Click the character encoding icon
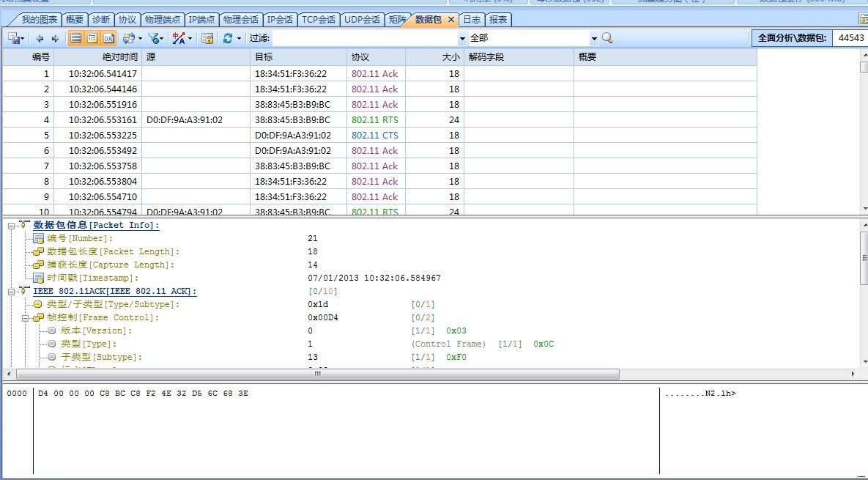This screenshot has height=480, width=868. [x=178, y=38]
